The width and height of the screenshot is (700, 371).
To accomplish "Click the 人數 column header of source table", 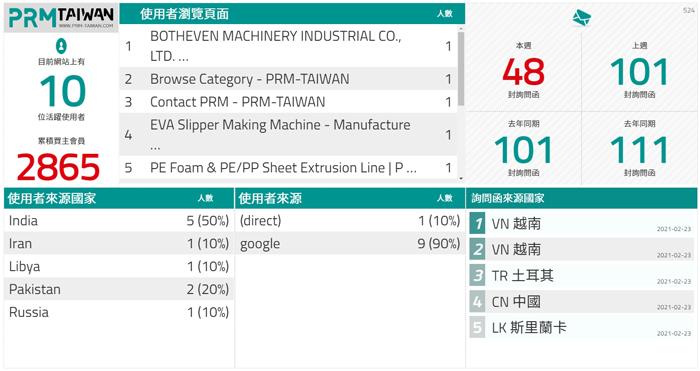I will point(445,198).
